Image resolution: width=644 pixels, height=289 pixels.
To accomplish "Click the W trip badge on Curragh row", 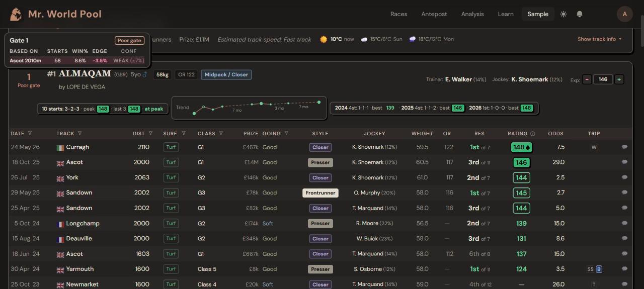I will coord(594,147).
